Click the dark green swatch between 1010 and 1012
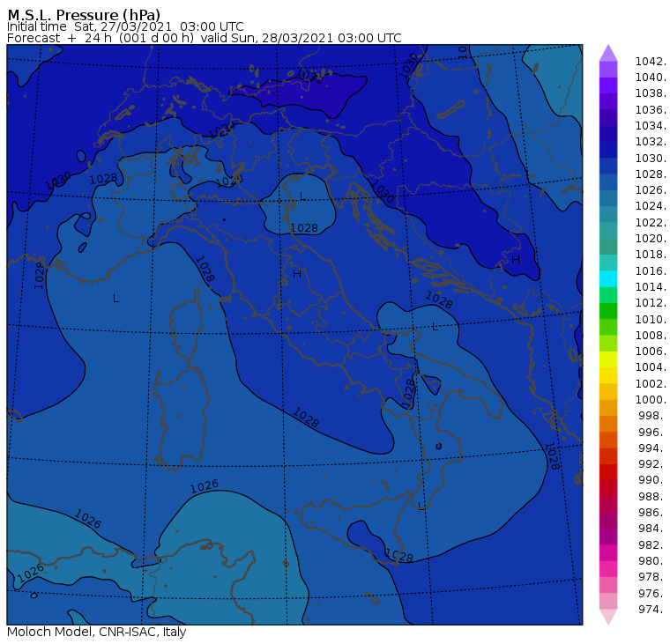Image resolution: width=670 pixels, height=644 pixels. [x=608, y=311]
